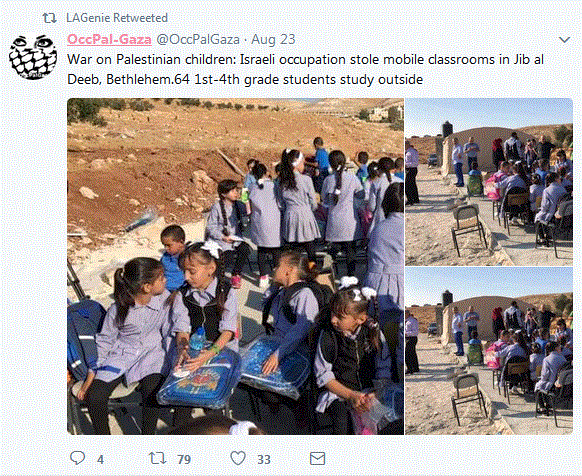Click the reply speech bubble icon

click(x=78, y=458)
